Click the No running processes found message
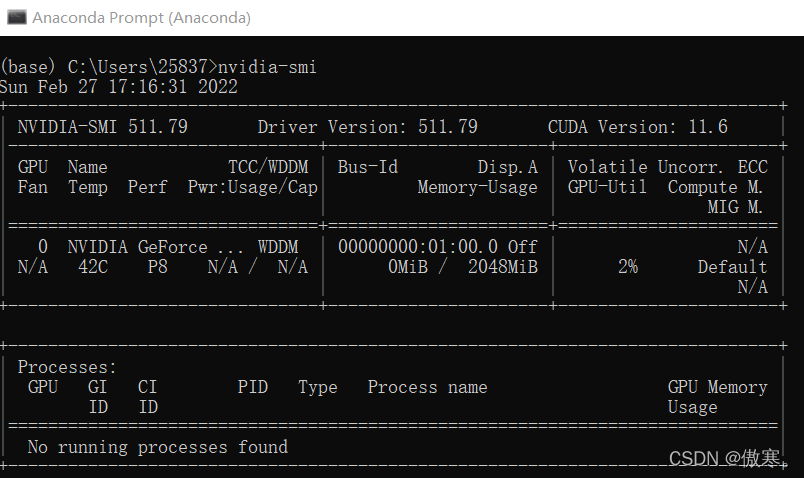The image size is (804, 478). coord(157,447)
